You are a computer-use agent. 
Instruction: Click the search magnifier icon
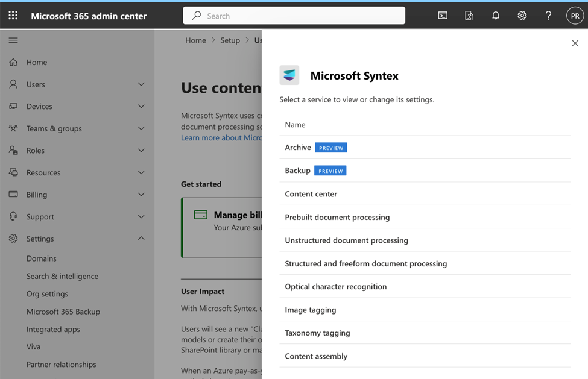pos(197,15)
